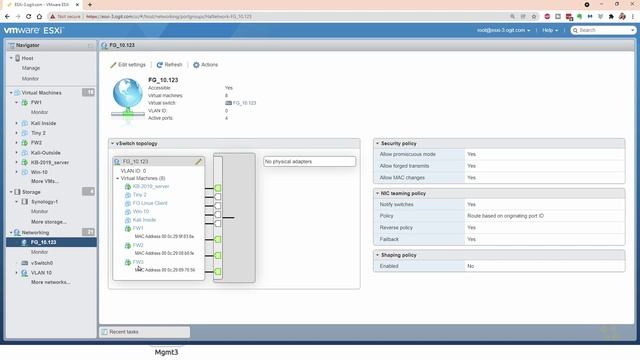Viewport: 640px width, 360px height.
Task: Collapse the Storage tree node
Action: (x=11, y=192)
